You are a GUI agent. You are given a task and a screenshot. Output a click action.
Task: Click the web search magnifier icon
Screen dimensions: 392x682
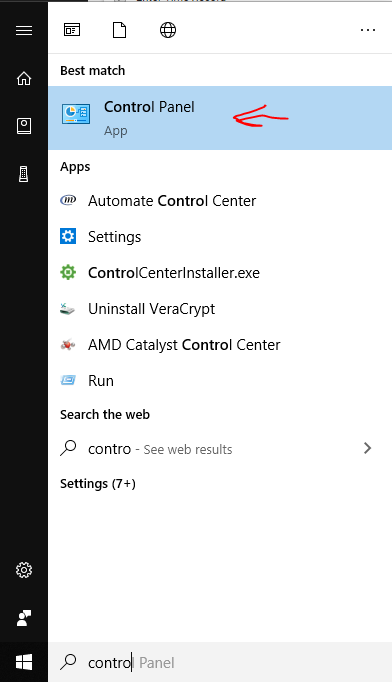(68, 448)
